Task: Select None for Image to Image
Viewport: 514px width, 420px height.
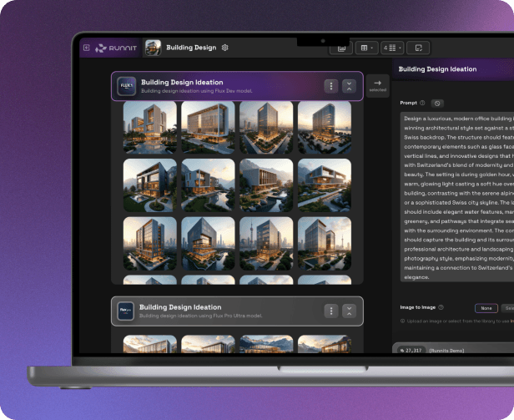Action: [x=486, y=307]
